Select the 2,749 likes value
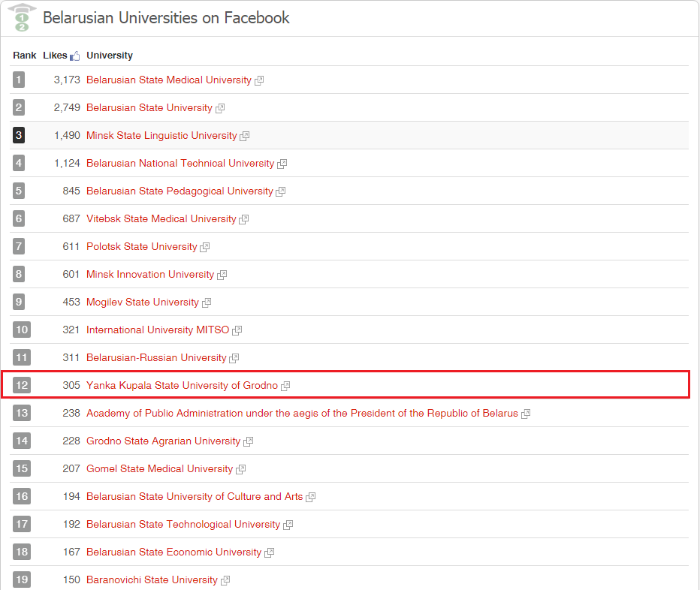Image resolution: width=700 pixels, height=590 pixels. click(x=67, y=107)
